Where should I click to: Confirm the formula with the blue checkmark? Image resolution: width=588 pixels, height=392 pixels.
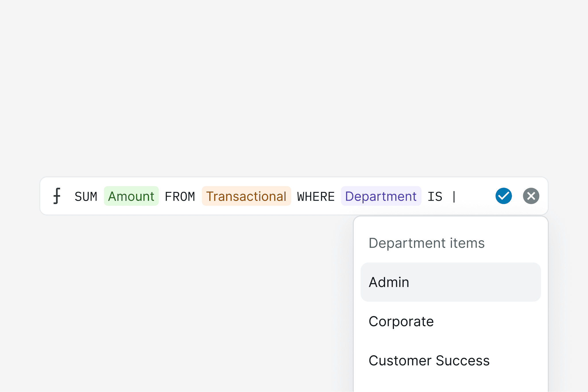pyautogui.click(x=504, y=196)
